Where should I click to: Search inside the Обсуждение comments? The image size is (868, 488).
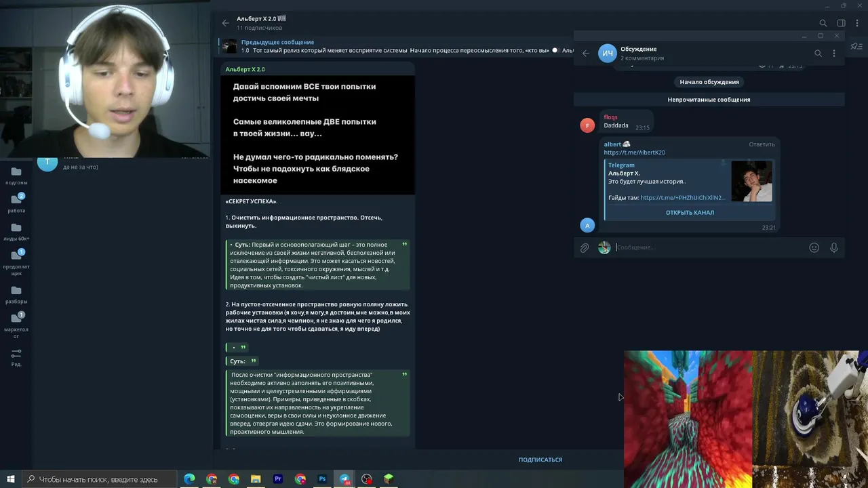[x=818, y=54]
